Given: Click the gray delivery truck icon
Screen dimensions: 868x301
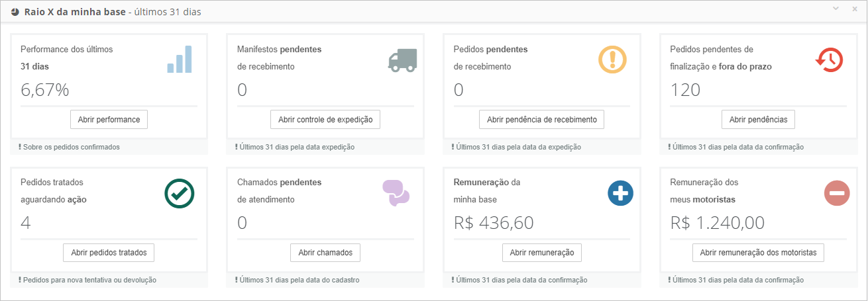Looking at the screenshot, I should click(402, 60).
